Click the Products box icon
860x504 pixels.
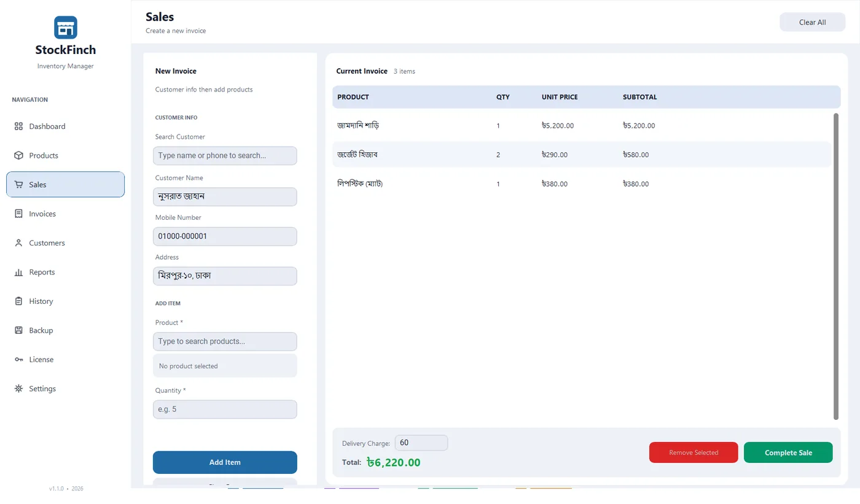click(18, 155)
